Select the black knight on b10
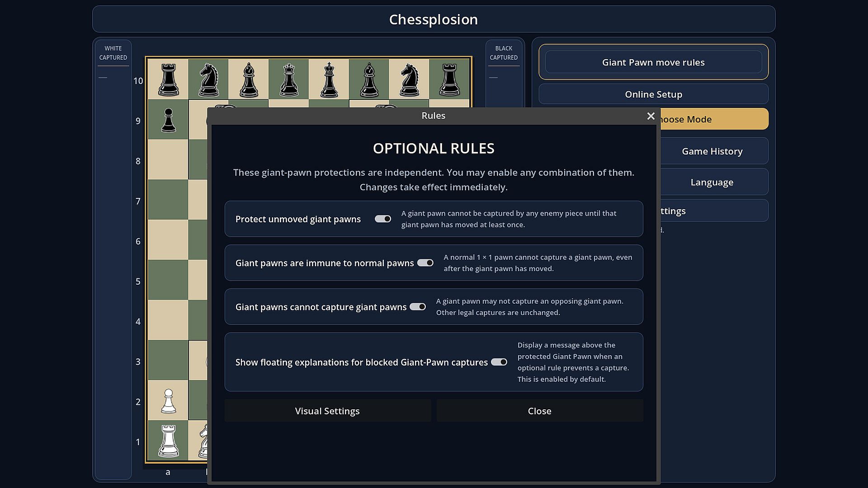868x488 pixels. pos(208,80)
